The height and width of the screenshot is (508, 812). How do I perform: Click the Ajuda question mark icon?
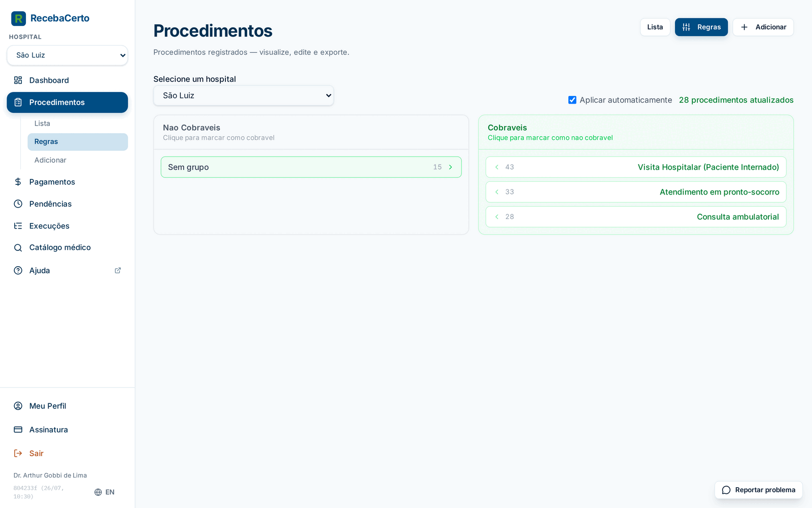[18, 270]
